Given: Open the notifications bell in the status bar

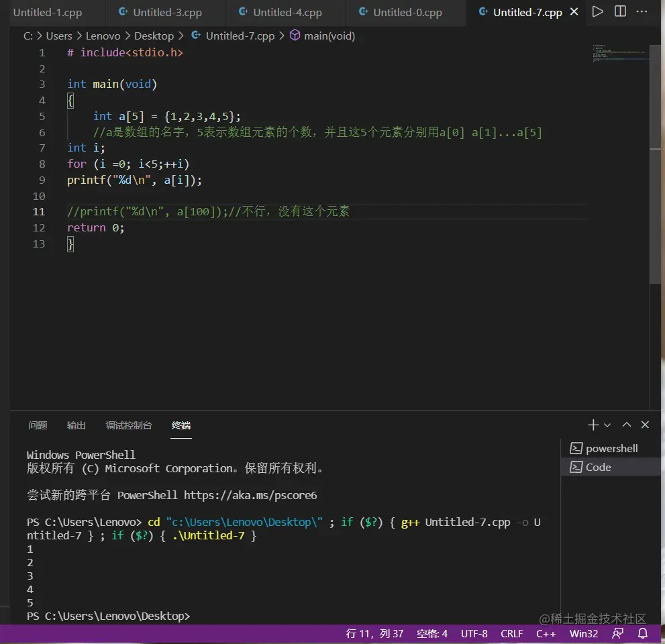Looking at the screenshot, I should point(642,633).
